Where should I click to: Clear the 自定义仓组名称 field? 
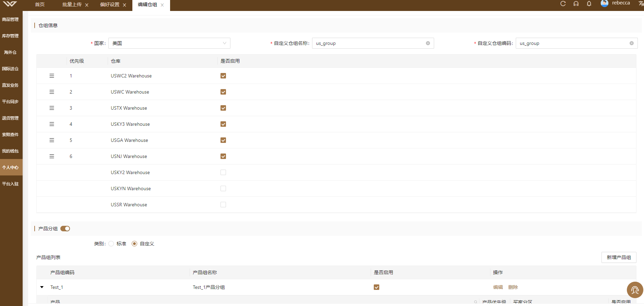tap(428, 43)
